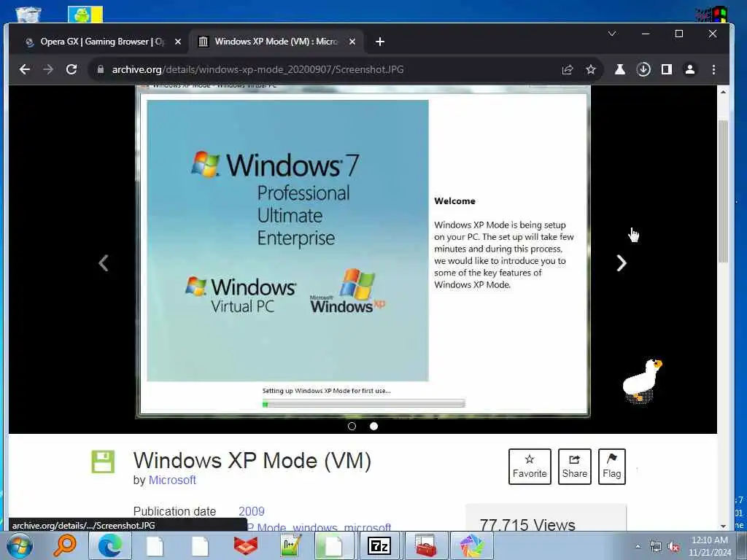
Task: Flag this item
Action: (612, 467)
